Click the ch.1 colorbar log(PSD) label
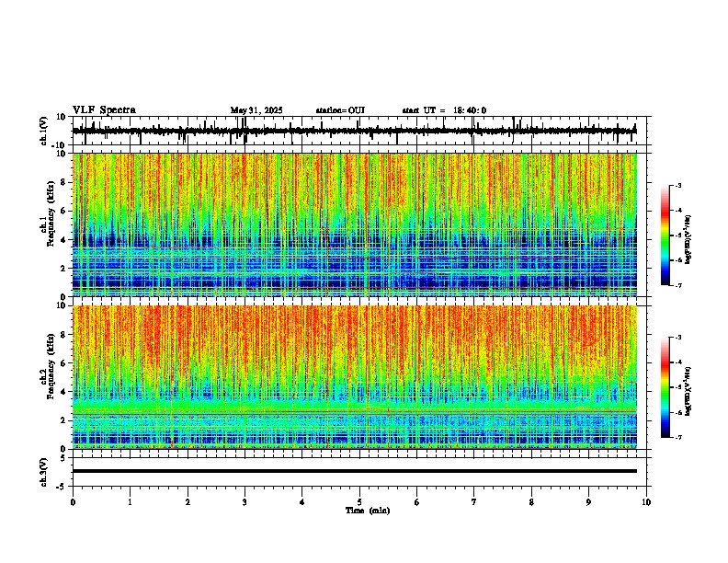The height and width of the screenshot is (563, 728). tap(688, 240)
